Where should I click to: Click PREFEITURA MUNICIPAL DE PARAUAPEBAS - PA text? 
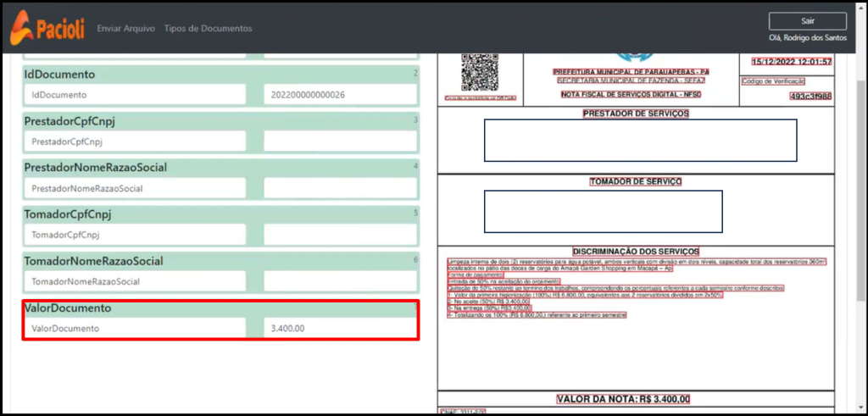pos(631,72)
